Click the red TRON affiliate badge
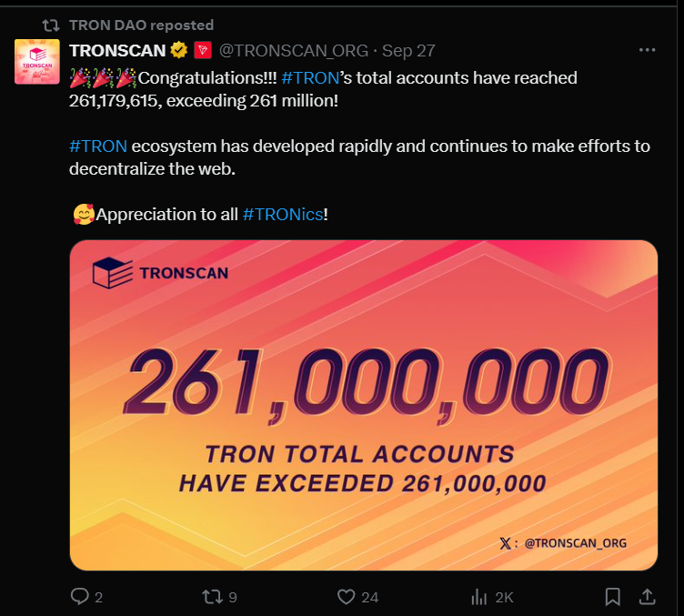The height and width of the screenshot is (616, 684). tap(203, 50)
